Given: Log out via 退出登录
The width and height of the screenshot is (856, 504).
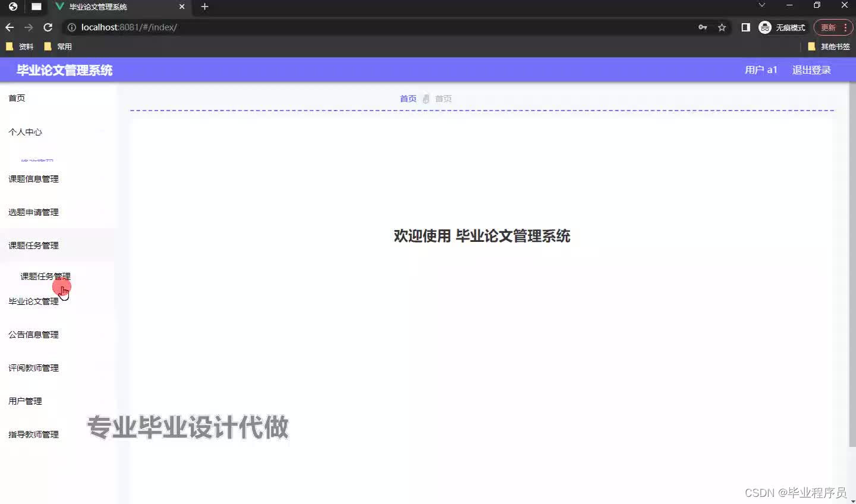Looking at the screenshot, I should pos(811,70).
